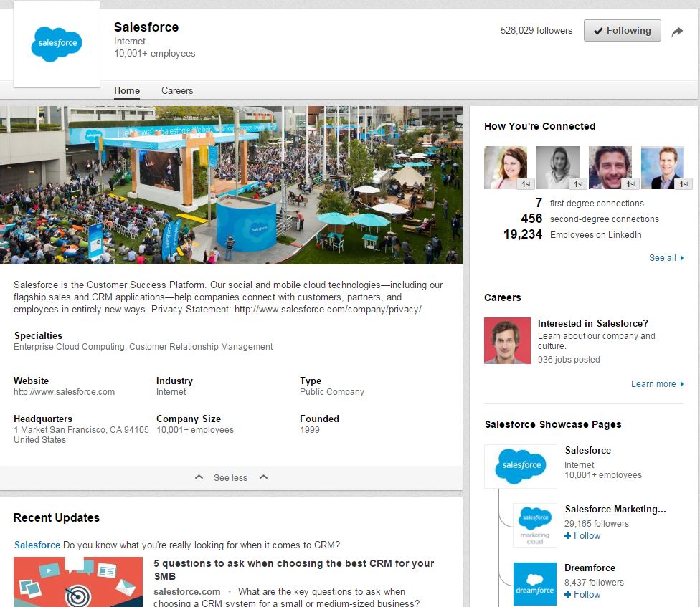Click Recent Updates heading
This screenshot has height=607, width=700.
tap(57, 517)
